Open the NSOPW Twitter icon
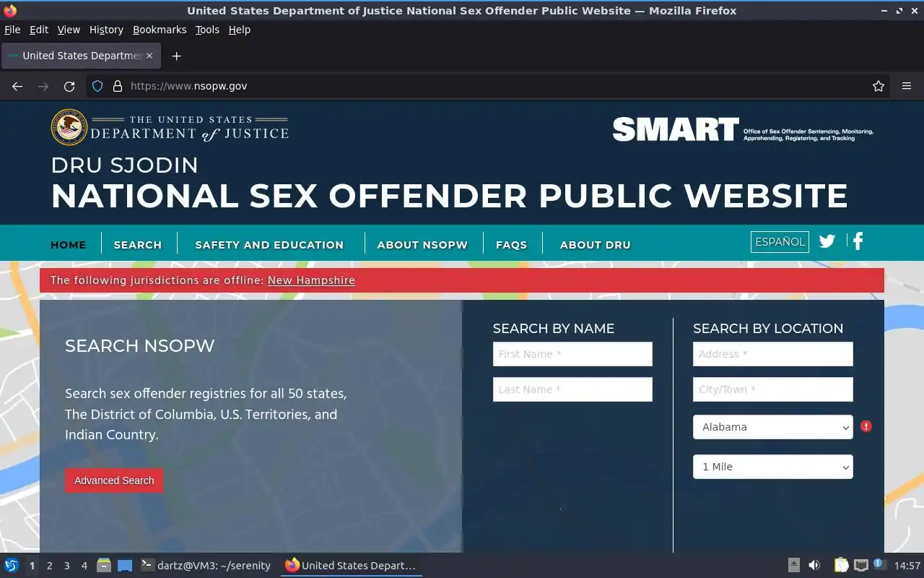This screenshot has width=924, height=578. coord(827,241)
